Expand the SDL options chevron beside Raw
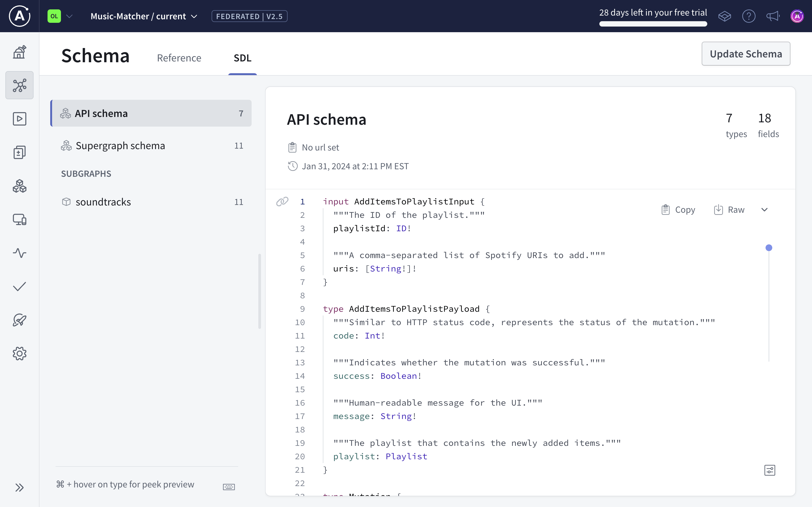The image size is (812, 507). pos(765,209)
